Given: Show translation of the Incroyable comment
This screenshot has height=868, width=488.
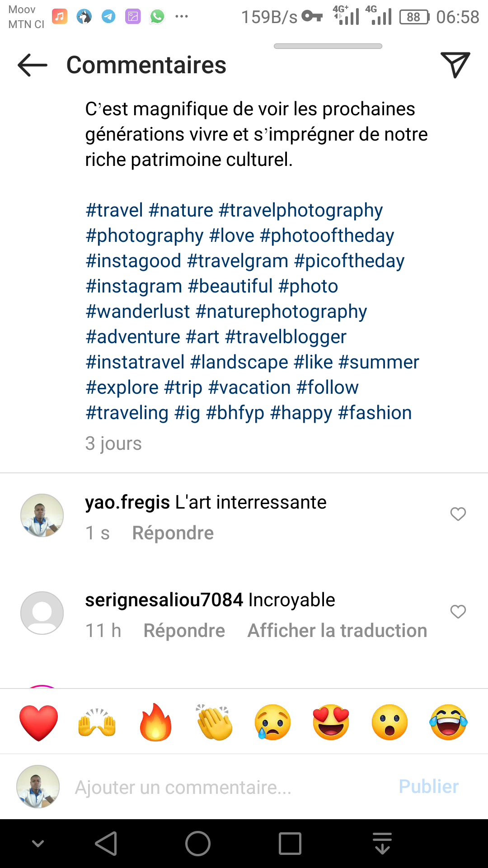Looking at the screenshot, I should click(x=337, y=631).
